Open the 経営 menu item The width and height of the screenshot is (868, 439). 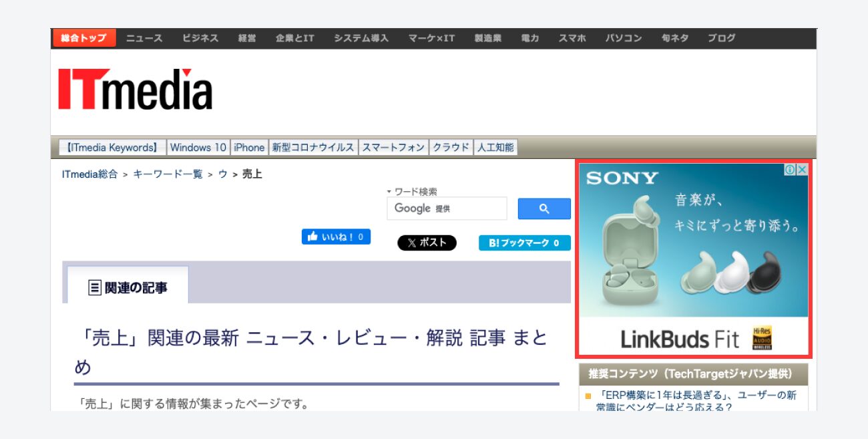[247, 38]
